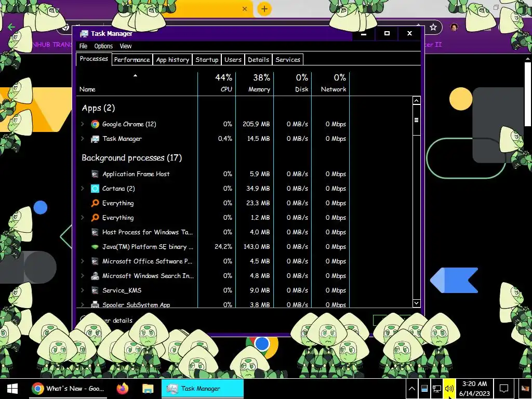The width and height of the screenshot is (532, 399).
Task: Click the process list scroll down arrow
Action: pyautogui.click(x=416, y=303)
